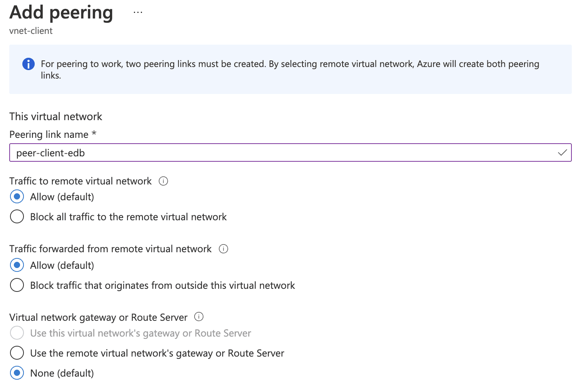The height and width of the screenshot is (392, 588).
Task: Select Allow for traffic to remote virtual network
Action: 17,196
